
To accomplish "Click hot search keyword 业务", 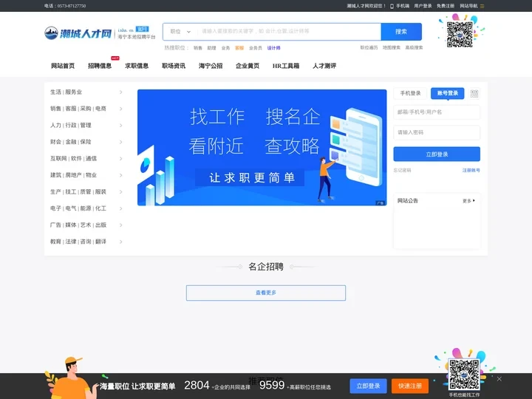I will tap(225, 48).
